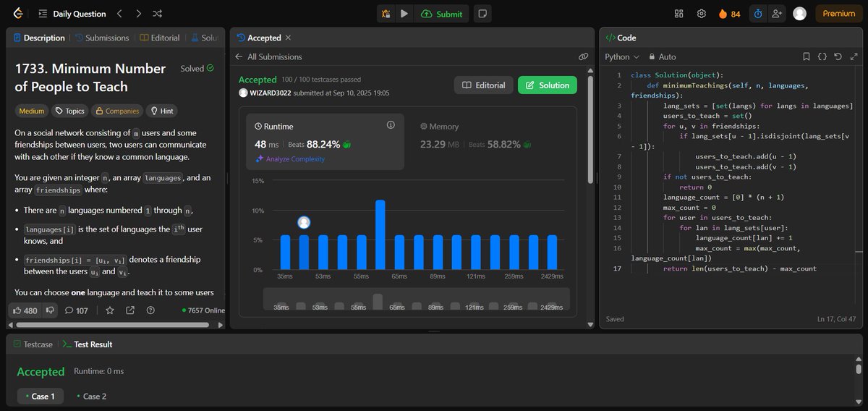Click the Medium difficulty tag
Screen dimensions: 868x411
tap(32, 111)
